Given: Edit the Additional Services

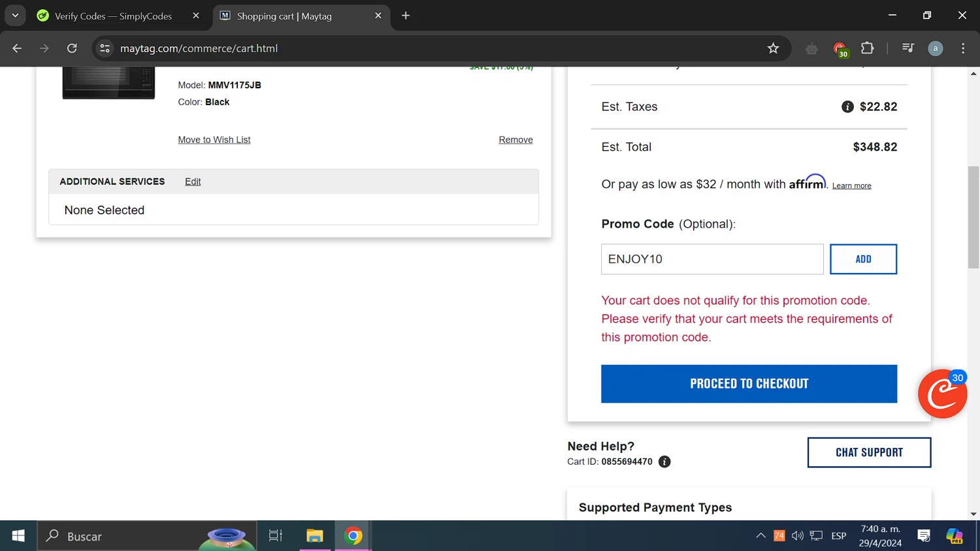Looking at the screenshot, I should (193, 181).
